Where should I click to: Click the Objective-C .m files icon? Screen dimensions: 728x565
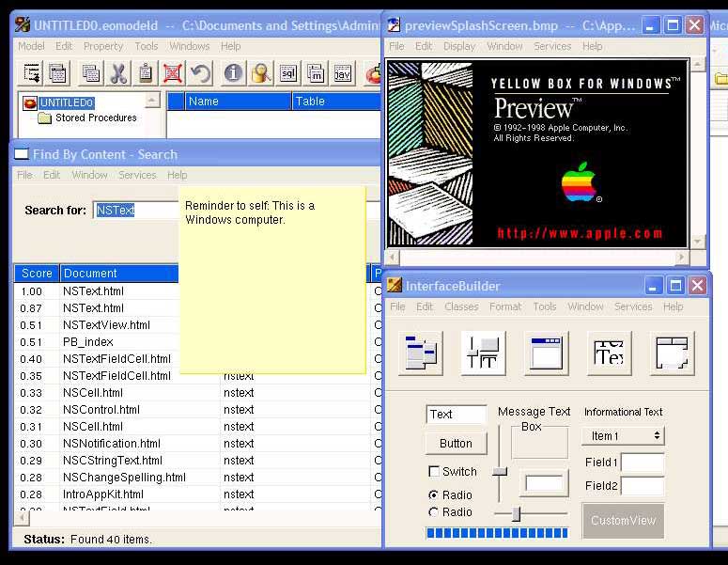coord(316,73)
